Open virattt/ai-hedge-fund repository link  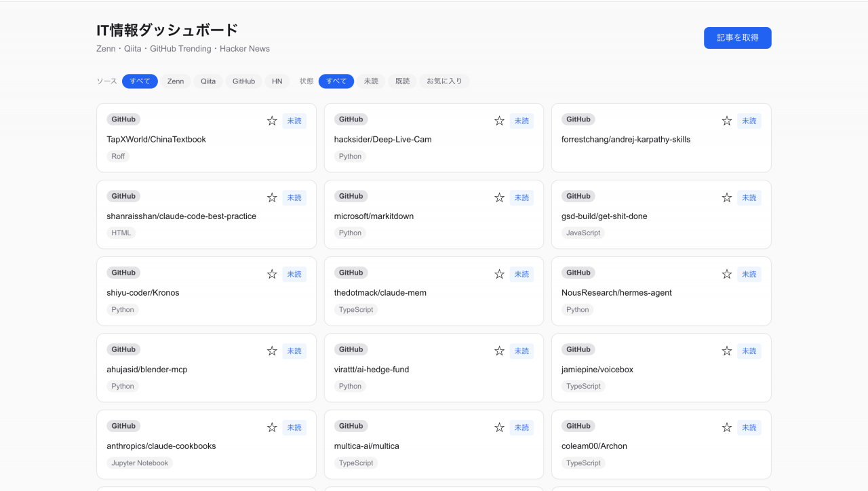(x=372, y=369)
